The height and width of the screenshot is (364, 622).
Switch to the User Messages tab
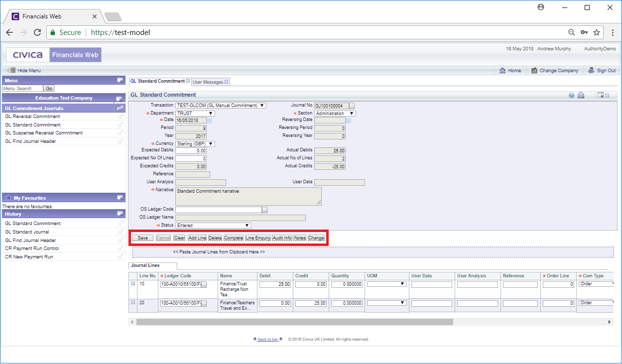208,82
